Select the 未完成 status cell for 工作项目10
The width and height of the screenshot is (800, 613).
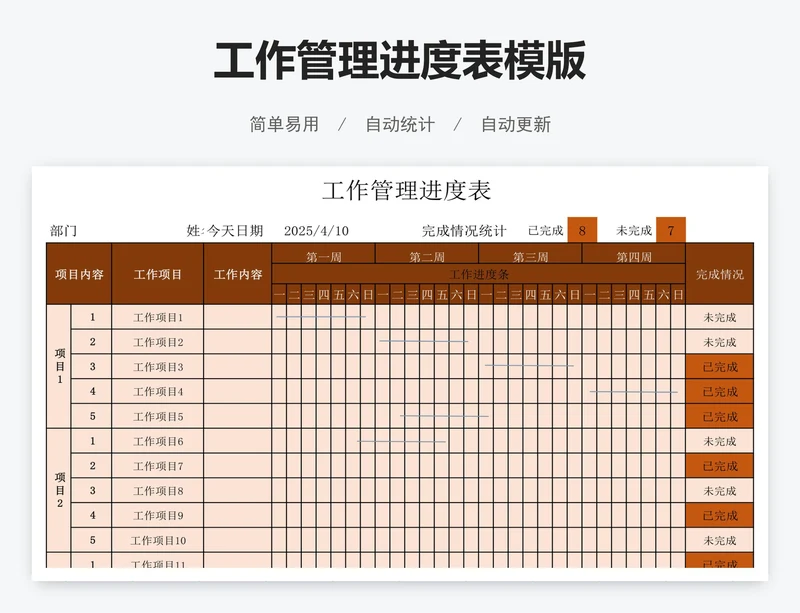pos(720,540)
